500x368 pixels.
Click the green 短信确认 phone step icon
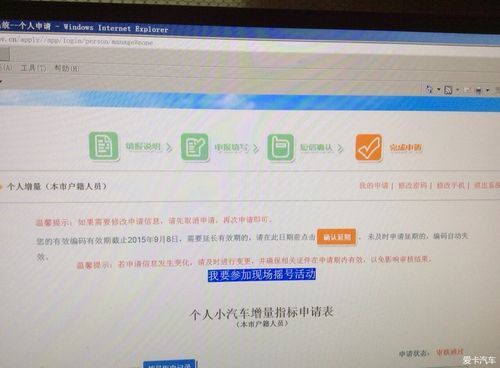click(281, 147)
